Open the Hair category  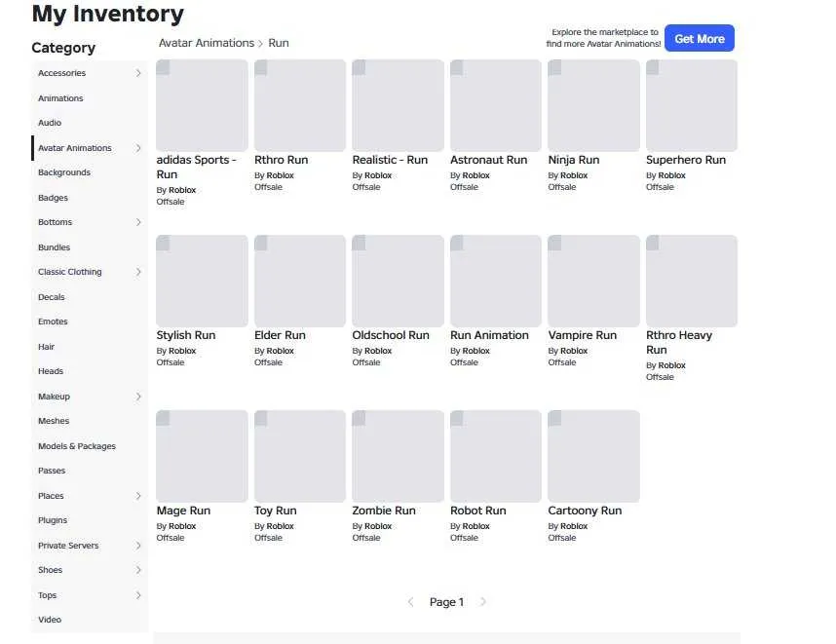pyautogui.click(x=47, y=347)
